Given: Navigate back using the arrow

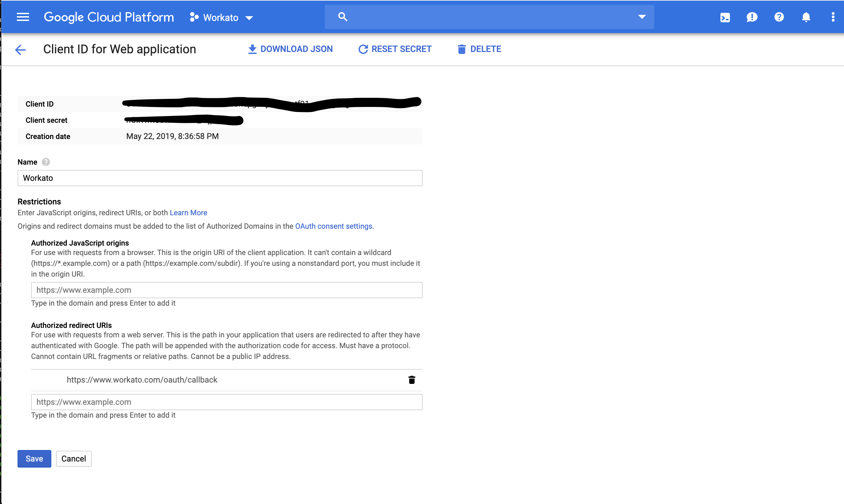Looking at the screenshot, I should click(20, 50).
